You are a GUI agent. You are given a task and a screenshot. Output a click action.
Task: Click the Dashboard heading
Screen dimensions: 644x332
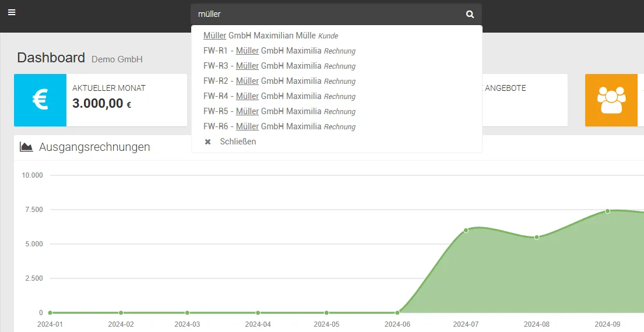51,58
